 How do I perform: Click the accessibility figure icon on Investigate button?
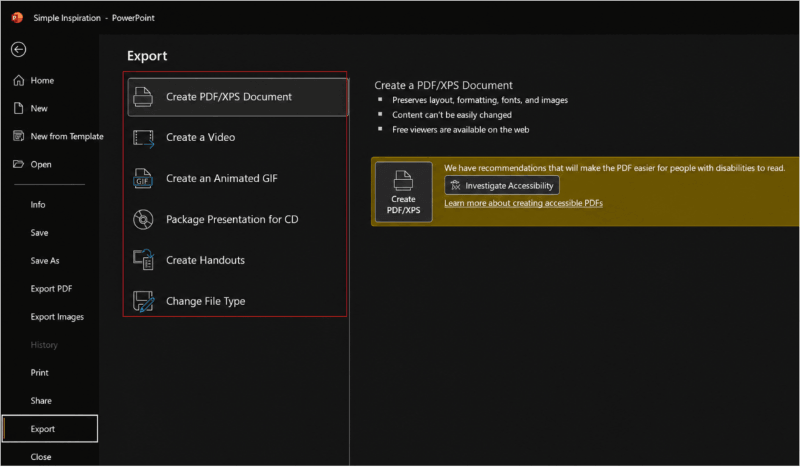click(455, 185)
